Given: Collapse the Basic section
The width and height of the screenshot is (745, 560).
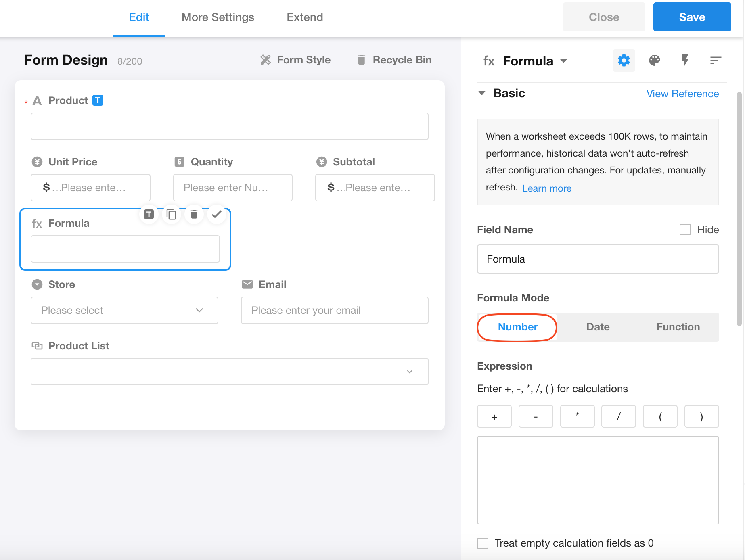Looking at the screenshot, I should click(482, 93).
